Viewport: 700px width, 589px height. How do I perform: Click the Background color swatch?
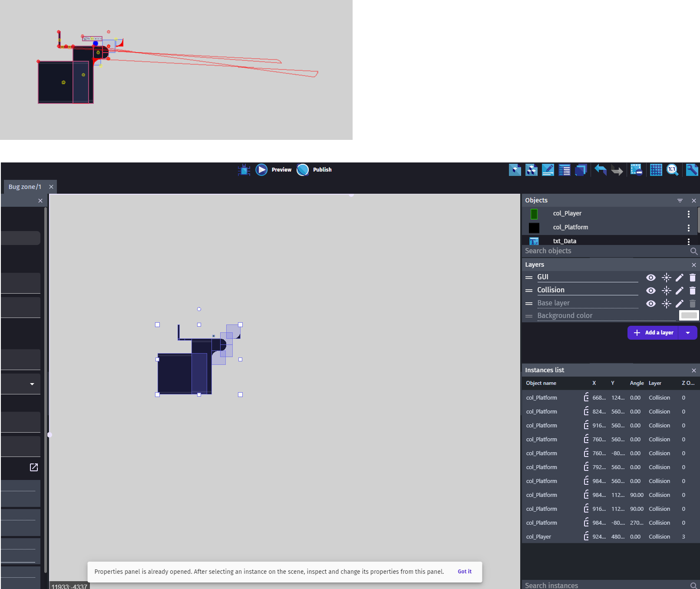pyautogui.click(x=688, y=315)
